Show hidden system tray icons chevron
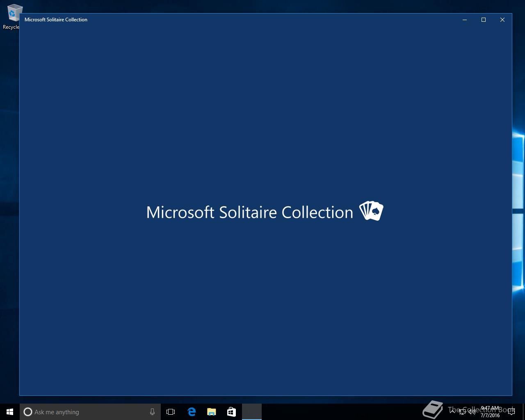 [452, 412]
